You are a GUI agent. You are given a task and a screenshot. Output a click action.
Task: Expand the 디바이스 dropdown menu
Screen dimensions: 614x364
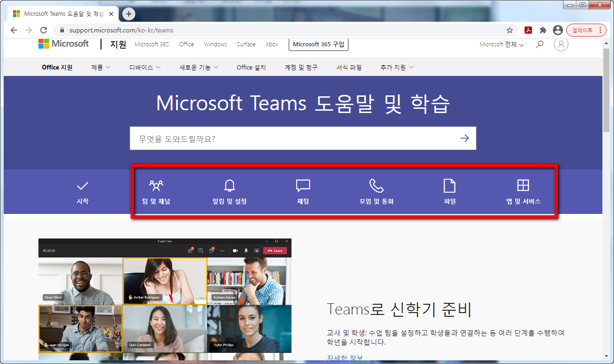pyautogui.click(x=145, y=67)
